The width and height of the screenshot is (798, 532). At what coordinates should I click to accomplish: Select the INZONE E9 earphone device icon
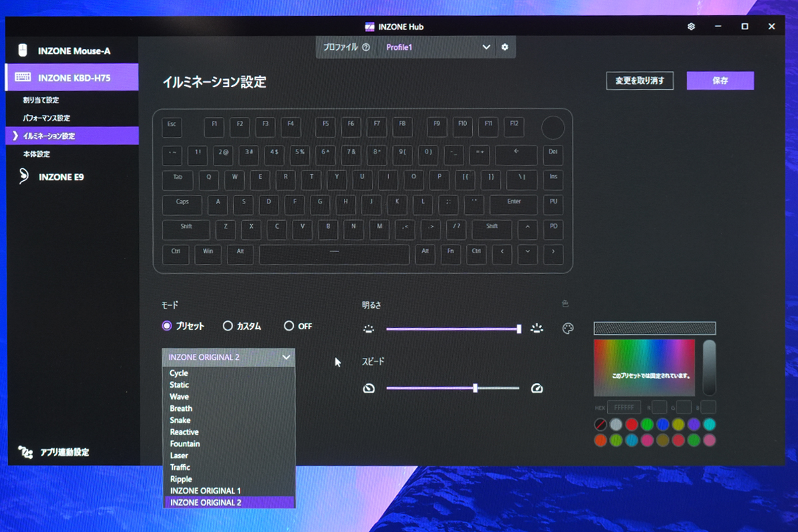[x=24, y=176]
